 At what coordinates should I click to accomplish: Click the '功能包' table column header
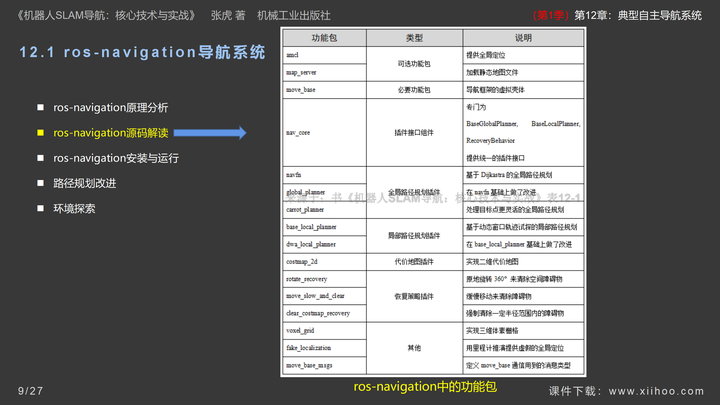(x=324, y=38)
